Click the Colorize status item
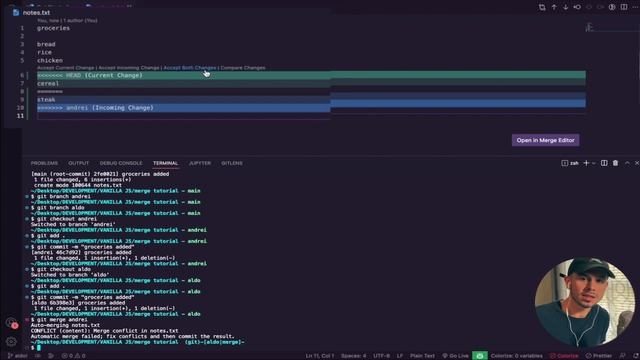 [564, 356]
